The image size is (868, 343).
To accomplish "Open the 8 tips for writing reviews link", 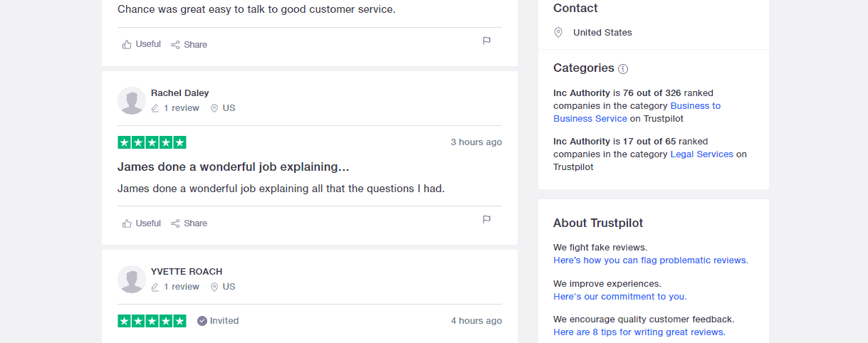I will pos(639,332).
